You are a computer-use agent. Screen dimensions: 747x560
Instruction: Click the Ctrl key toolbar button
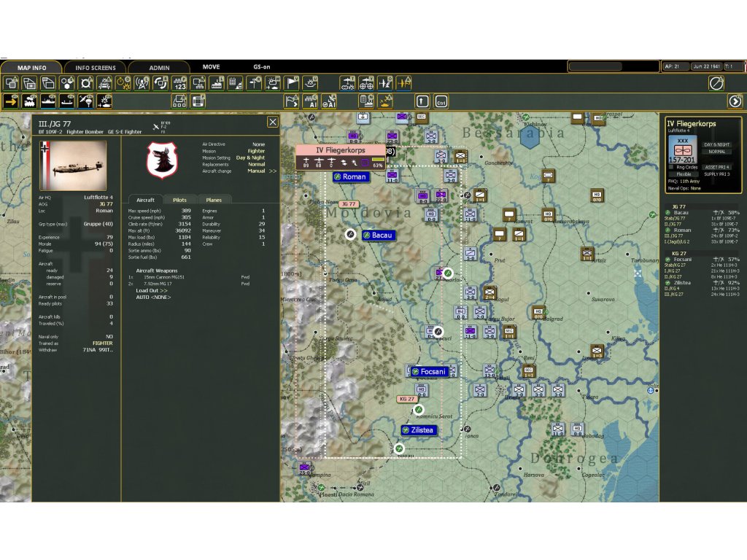[441, 101]
